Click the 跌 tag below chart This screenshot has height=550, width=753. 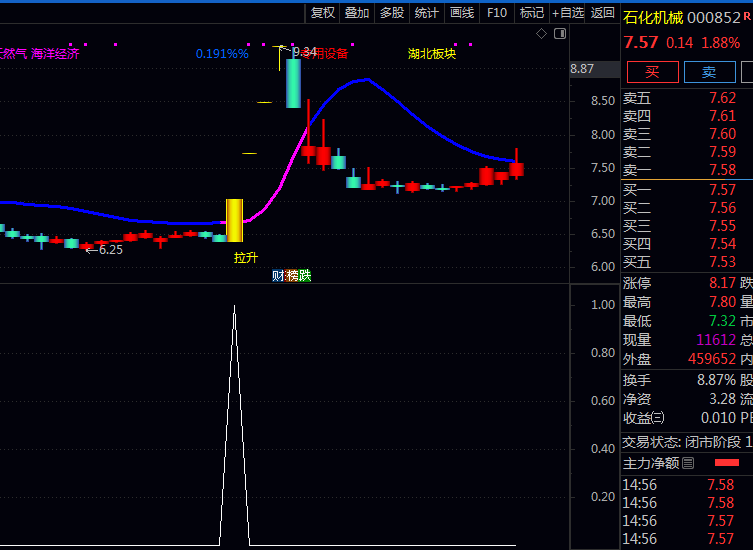coord(304,275)
